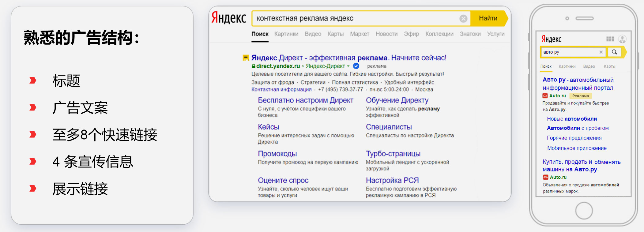Open the Услуги tab

coord(496,34)
